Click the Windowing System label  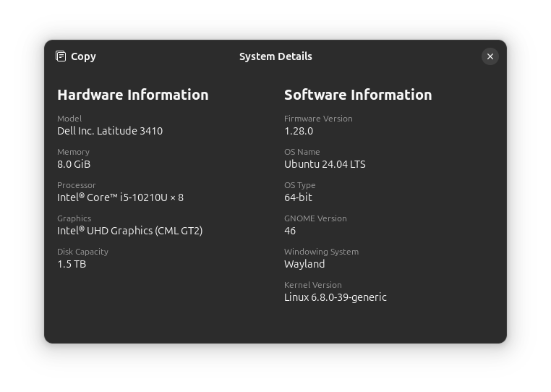[x=321, y=252]
